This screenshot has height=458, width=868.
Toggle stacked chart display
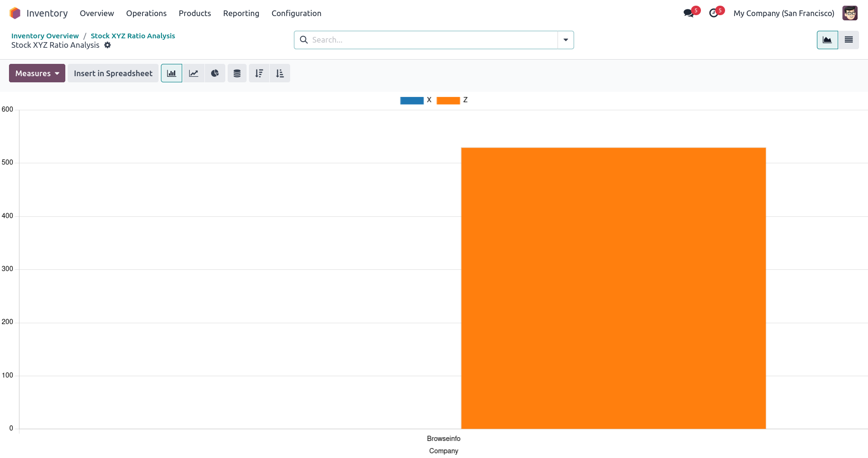(x=237, y=73)
